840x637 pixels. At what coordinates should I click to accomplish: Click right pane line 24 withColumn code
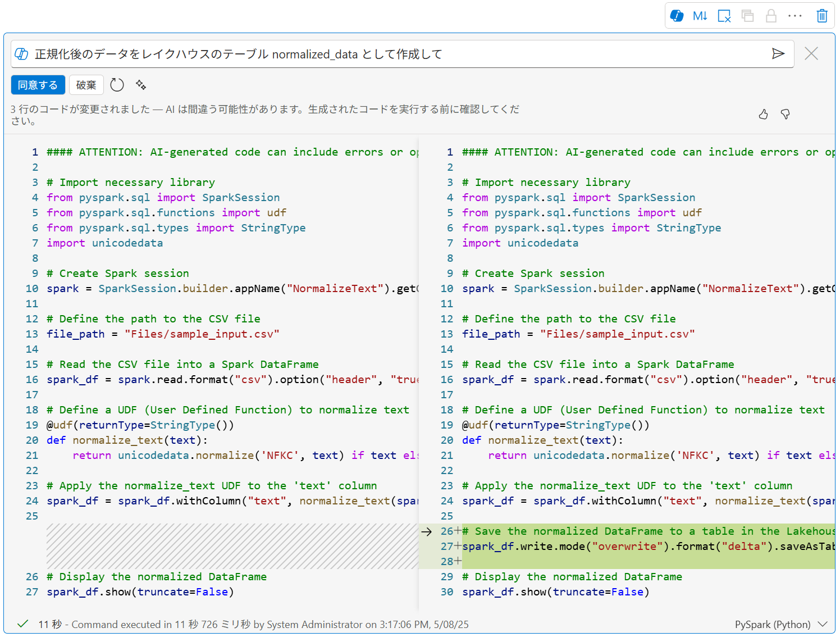(649, 501)
